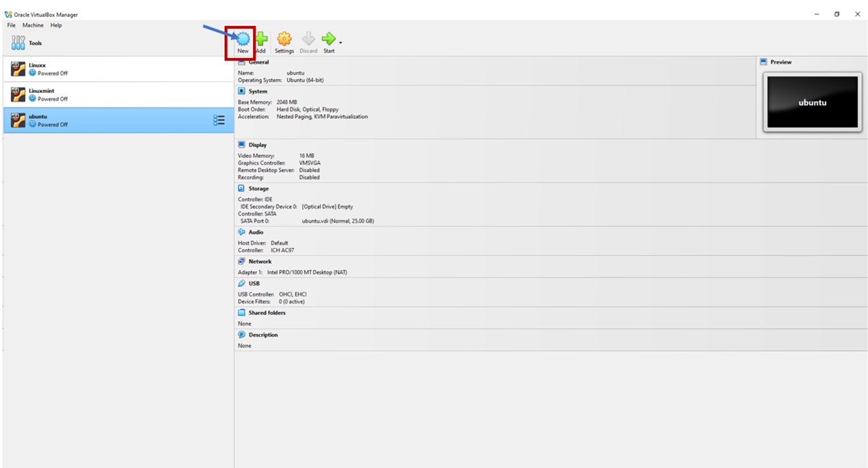Click the Display section header

click(x=258, y=145)
